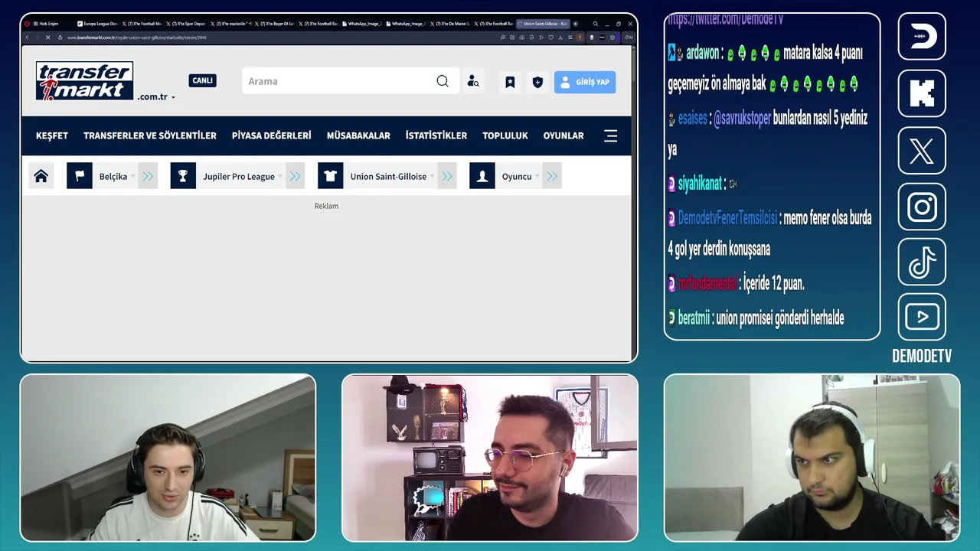Viewport: 980px width, 551px height.
Task: Open the TOPLULUK menu
Action: pyautogui.click(x=505, y=135)
